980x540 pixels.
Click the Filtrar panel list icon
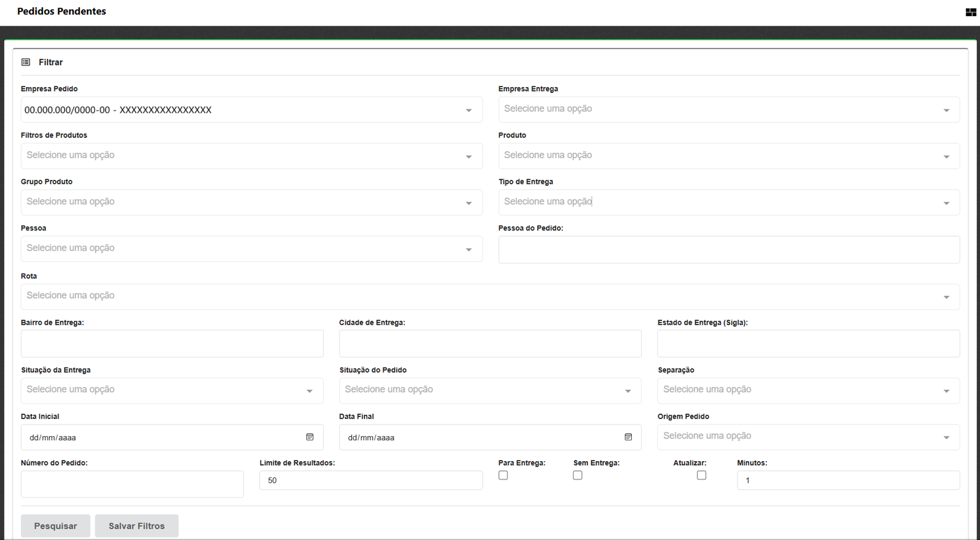[26, 62]
